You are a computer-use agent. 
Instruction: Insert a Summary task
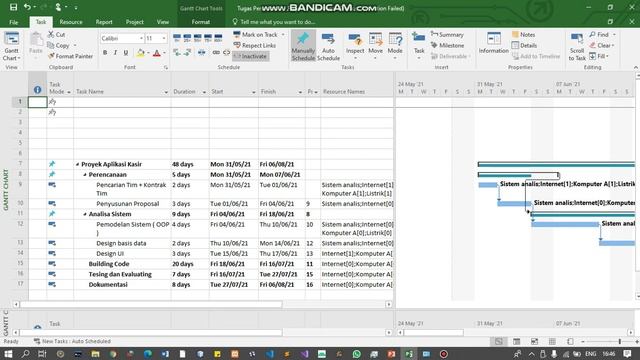(447, 35)
